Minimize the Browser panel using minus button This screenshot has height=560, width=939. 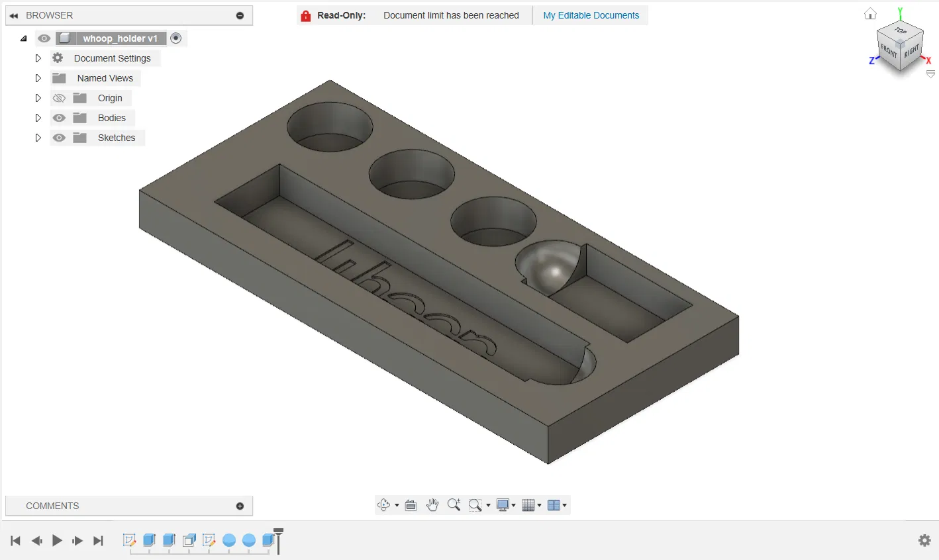tap(240, 15)
